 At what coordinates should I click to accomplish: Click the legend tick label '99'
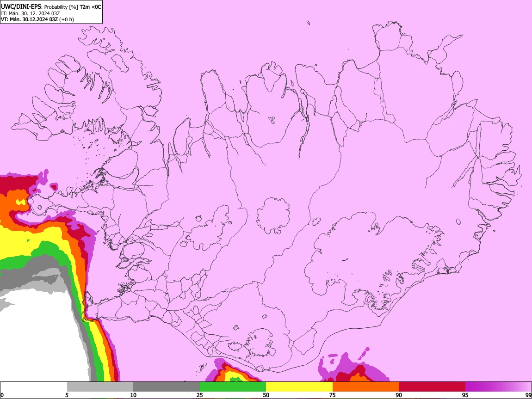pyautogui.click(x=528, y=395)
